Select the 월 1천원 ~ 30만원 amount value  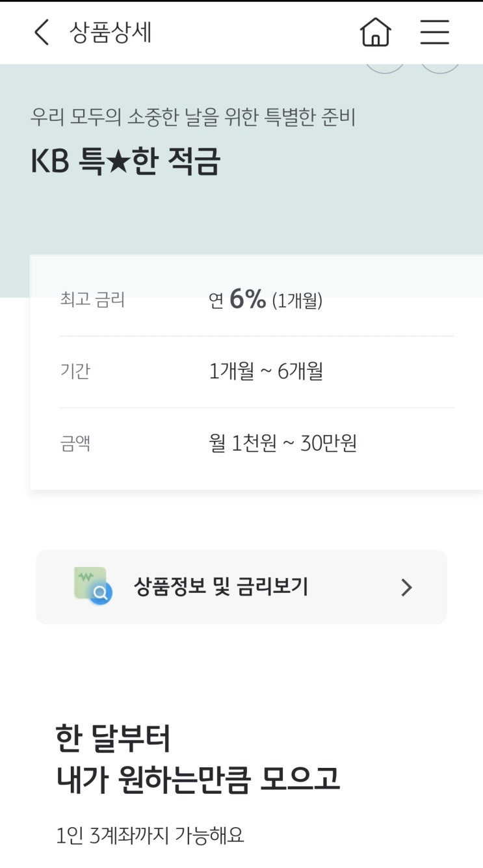coord(283,443)
